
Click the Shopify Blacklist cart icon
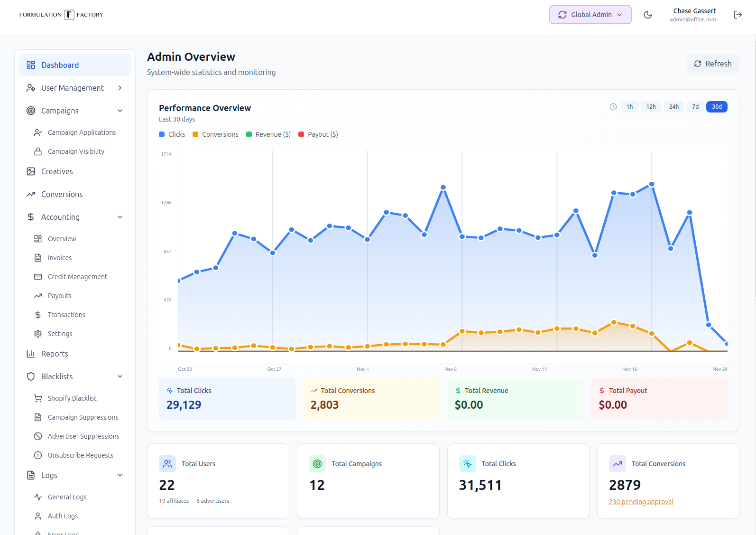pos(38,398)
